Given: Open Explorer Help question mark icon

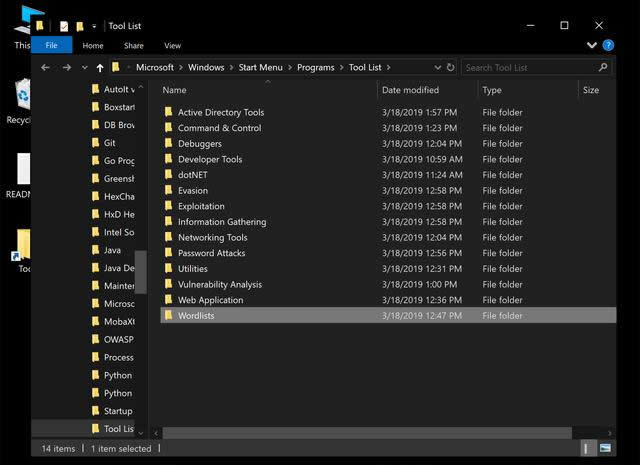Looking at the screenshot, I should click(608, 45).
